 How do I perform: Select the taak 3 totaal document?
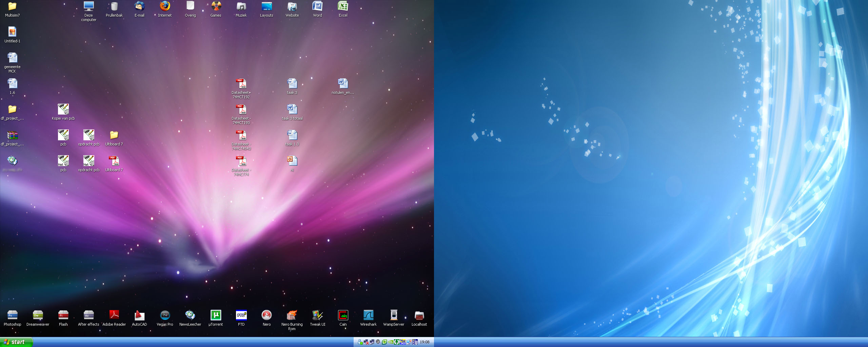[x=292, y=112]
